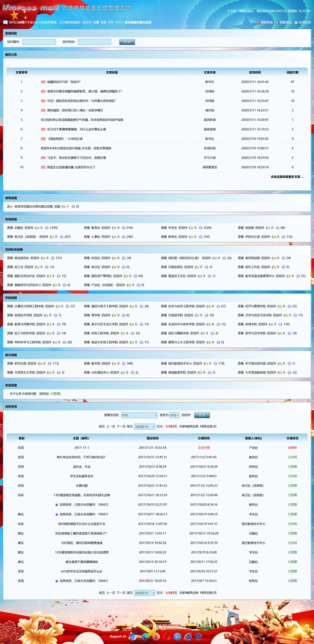Image resolution: width=314 pixels, height=644 pixels.
Task: Open article 野蛮生长的直播流量 也该挤挤水分了
Action: tap(71, 167)
